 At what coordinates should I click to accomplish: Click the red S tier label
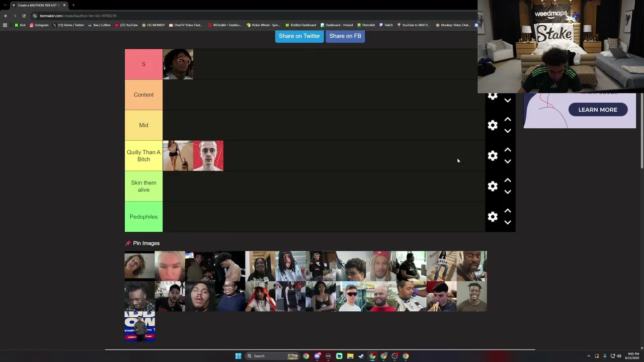point(143,64)
